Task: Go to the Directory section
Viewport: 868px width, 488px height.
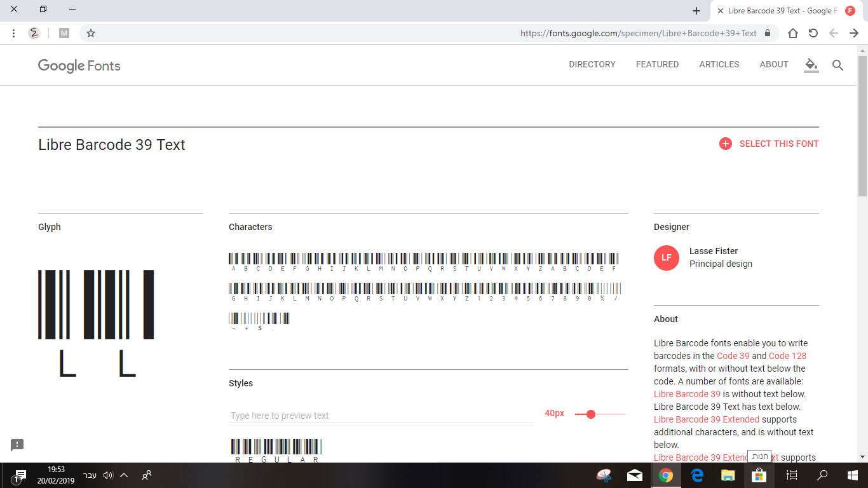Action: click(592, 64)
